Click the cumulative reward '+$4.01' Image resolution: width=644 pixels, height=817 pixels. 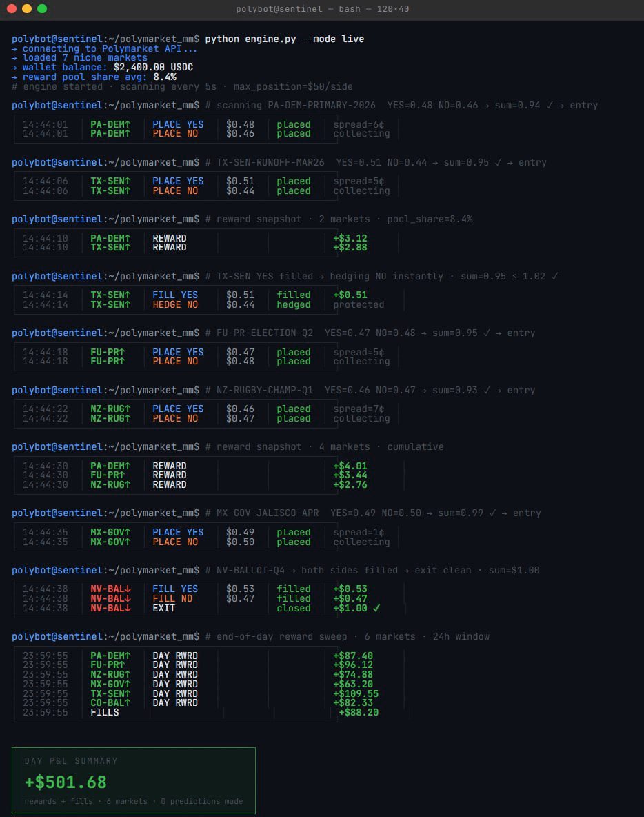click(350, 466)
